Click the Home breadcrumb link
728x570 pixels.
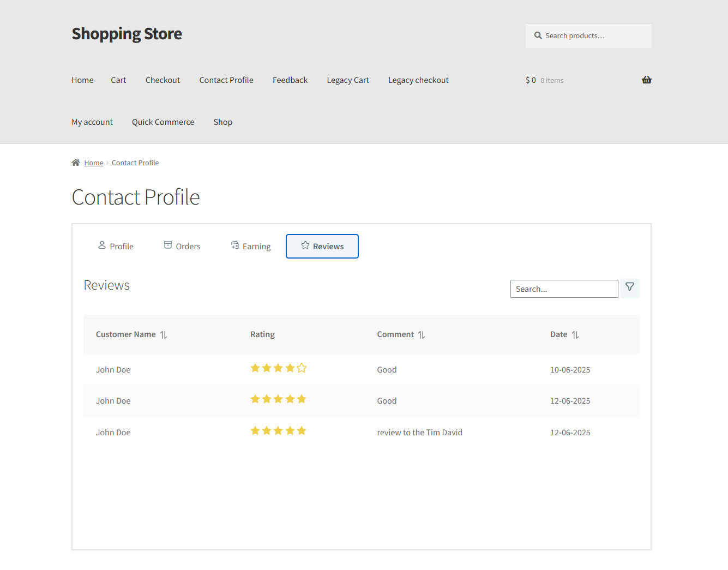click(94, 163)
